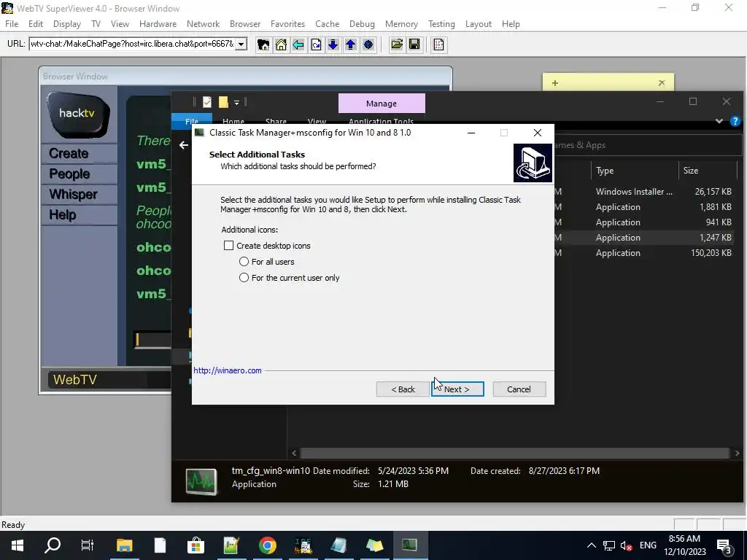Open the URL history dropdown arrow

(x=241, y=44)
